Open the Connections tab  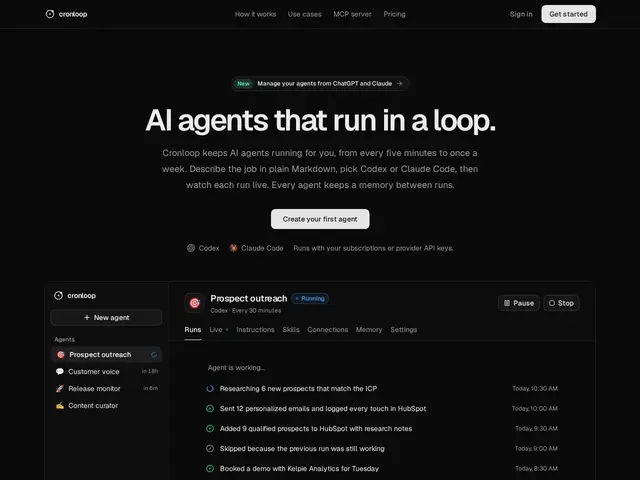point(327,329)
